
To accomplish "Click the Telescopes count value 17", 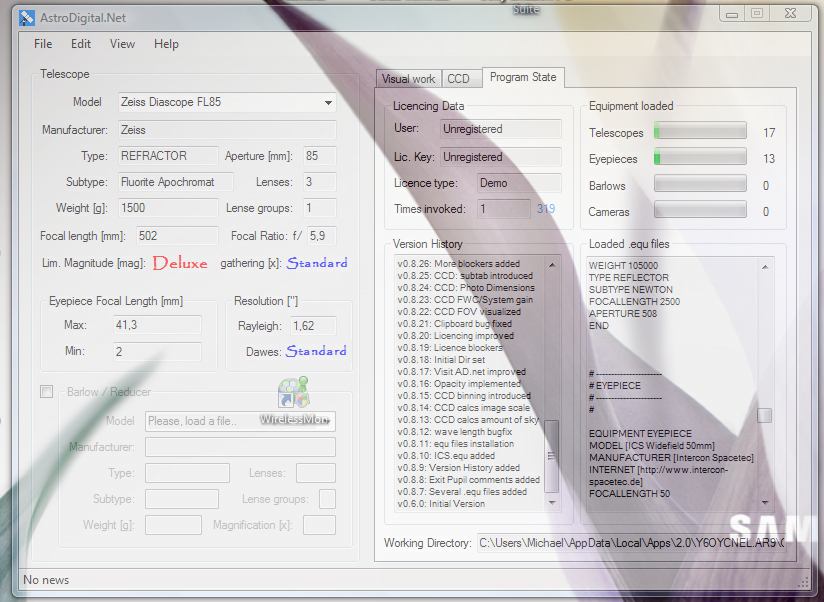I will (769, 133).
